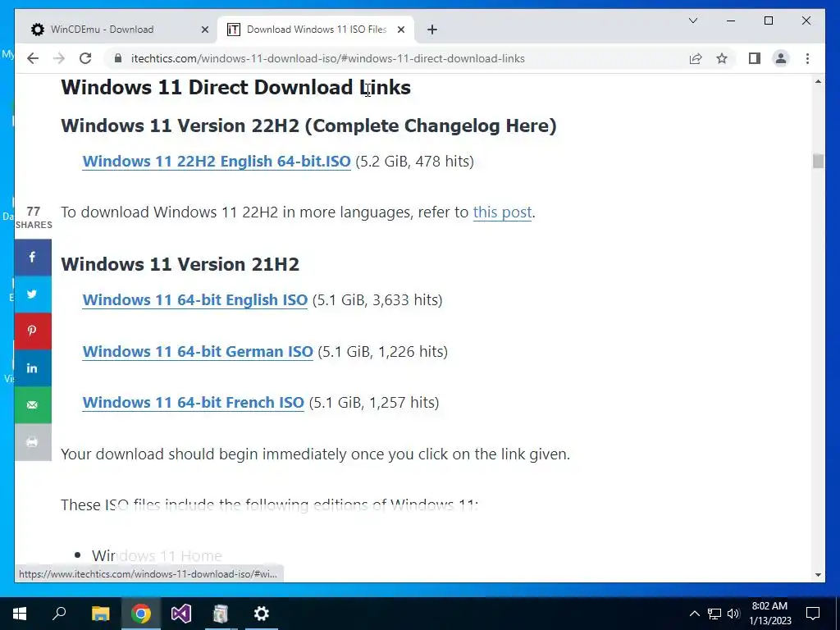
Task: Pin the article on Pinterest
Action: click(33, 331)
